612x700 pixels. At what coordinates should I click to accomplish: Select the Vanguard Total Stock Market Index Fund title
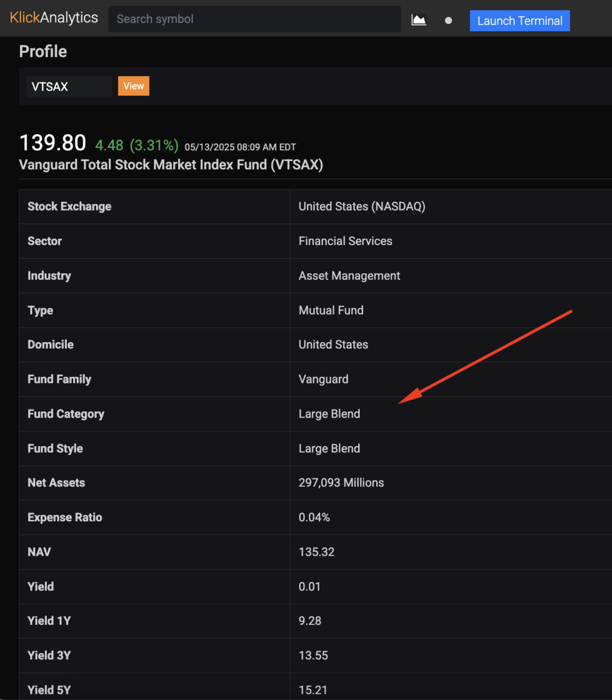click(171, 165)
